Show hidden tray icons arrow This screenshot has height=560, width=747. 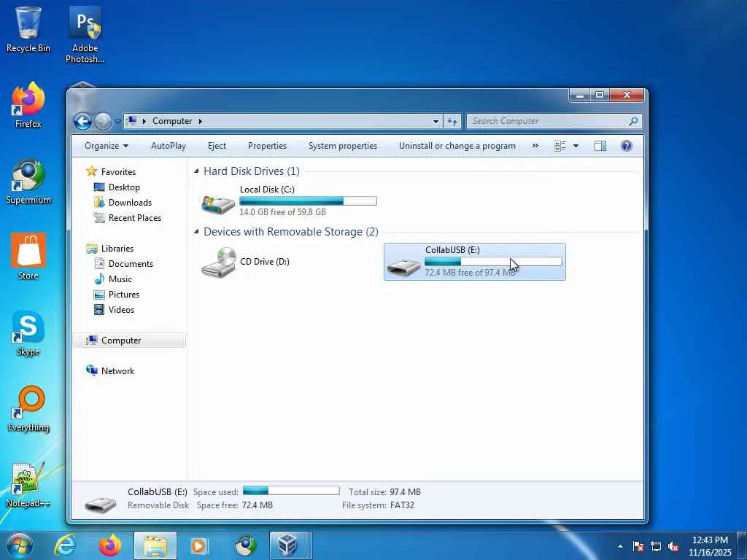pyautogui.click(x=620, y=546)
